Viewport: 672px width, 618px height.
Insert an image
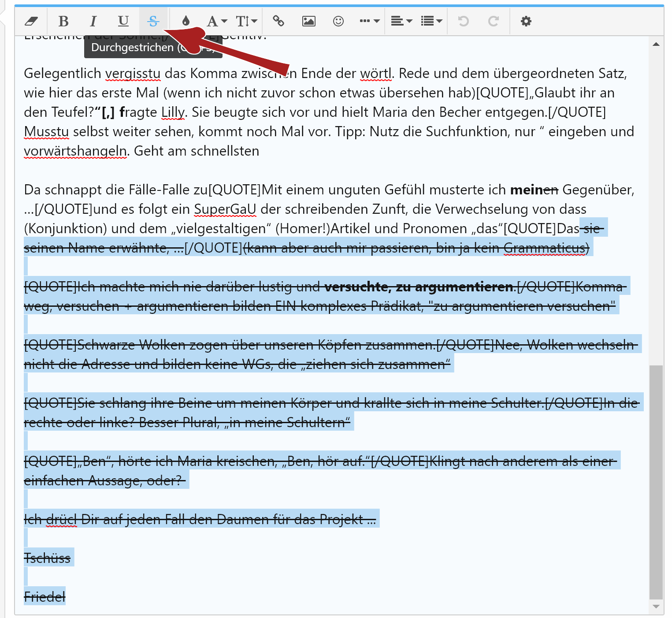pos(308,21)
